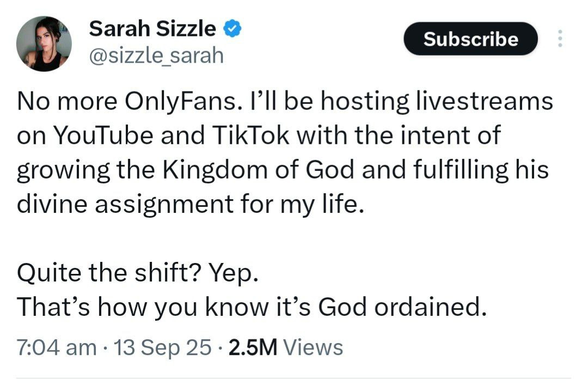This screenshot has height=392, width=588.
Task: Open the Sarah Sizzle display name
Action: [x=152, y=29]
